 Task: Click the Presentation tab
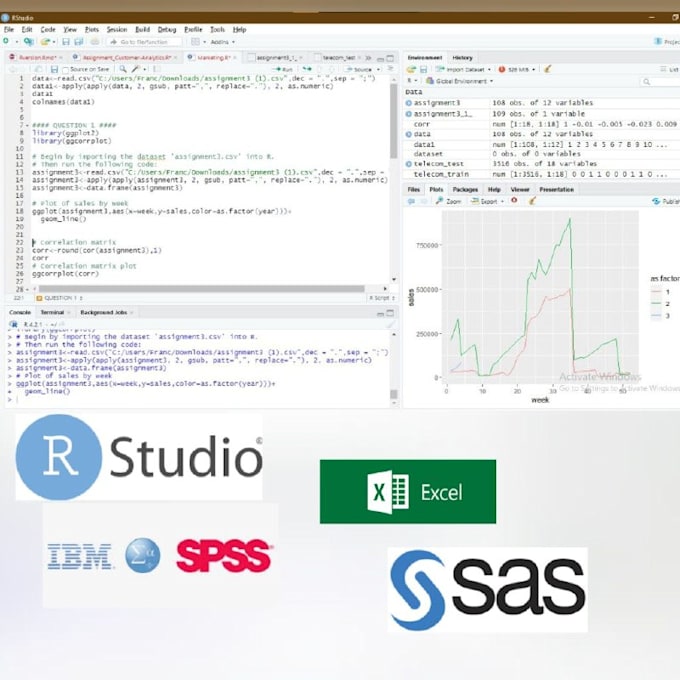556,190
